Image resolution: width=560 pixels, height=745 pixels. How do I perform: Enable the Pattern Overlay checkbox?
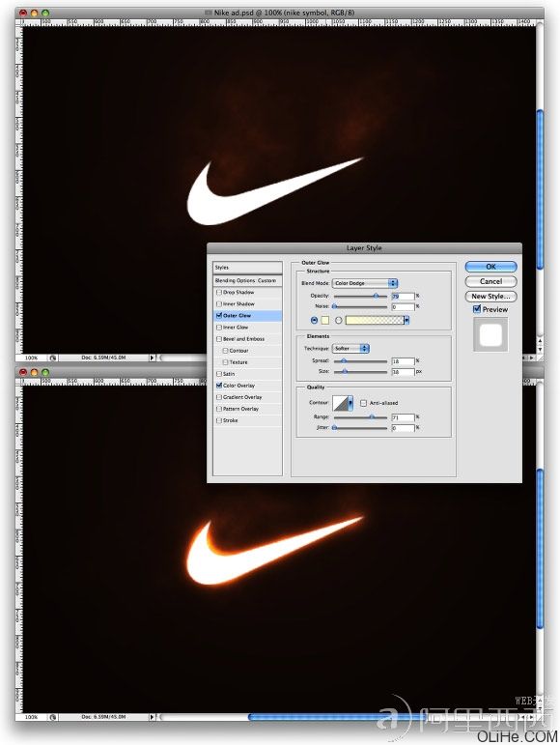click(219, 409)
